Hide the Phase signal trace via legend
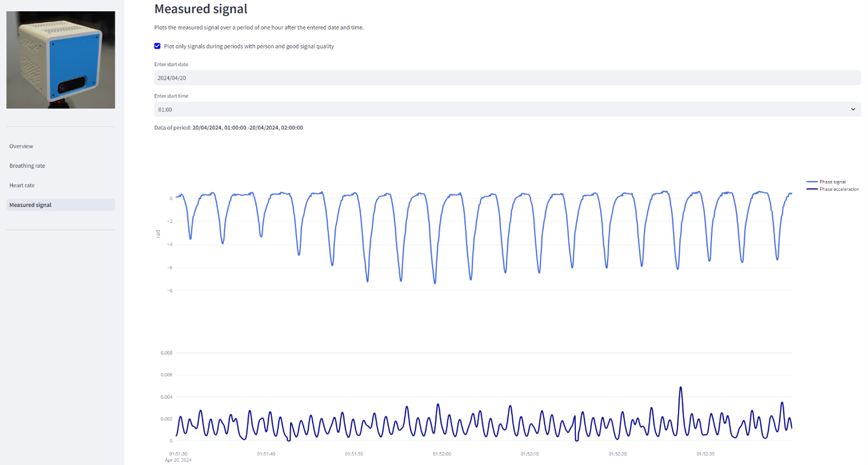Image resolution: width=868 pixels, height=465 pixels. click(x=832, y=182)
